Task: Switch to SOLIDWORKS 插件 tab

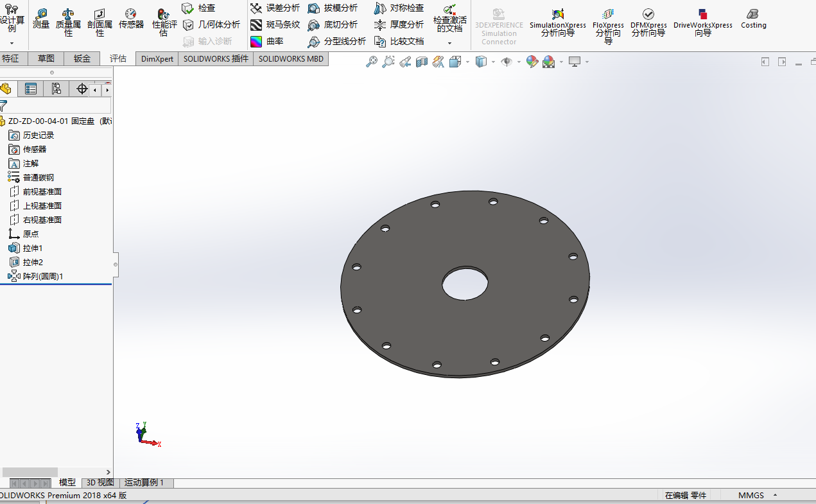Action: point(216,58)
